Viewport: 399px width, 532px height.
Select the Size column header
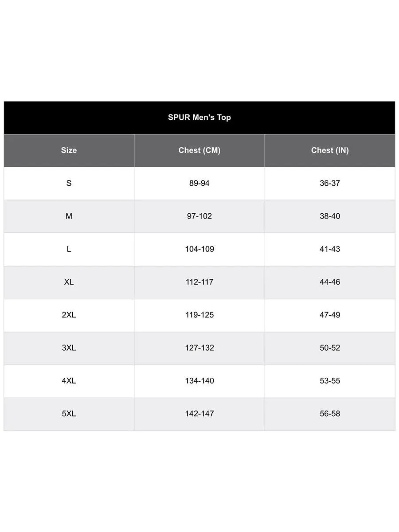coord(69,150)
